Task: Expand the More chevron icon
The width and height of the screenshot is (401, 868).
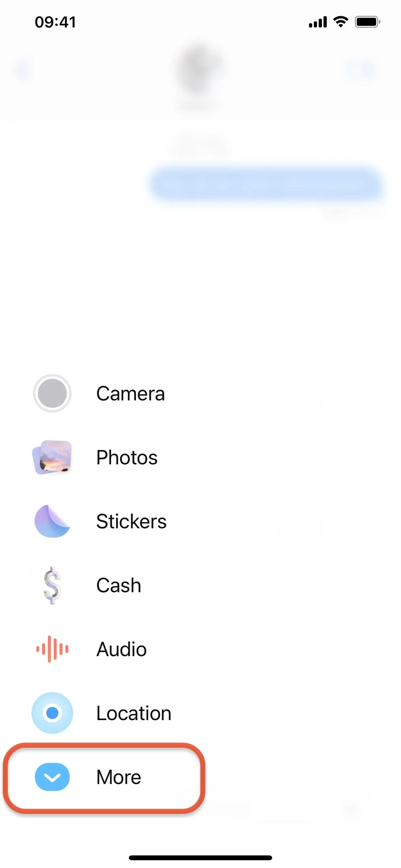Action: tap(52, 777)
